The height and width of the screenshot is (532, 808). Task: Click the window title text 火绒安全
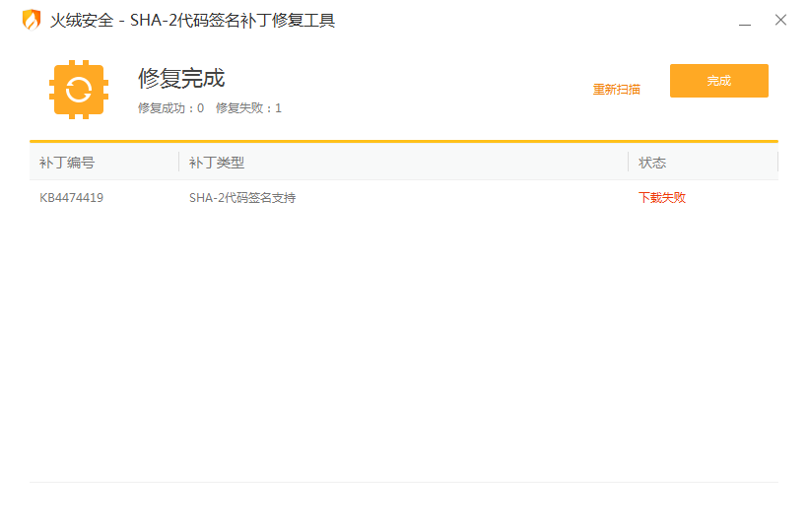click(x=82, y=21)
